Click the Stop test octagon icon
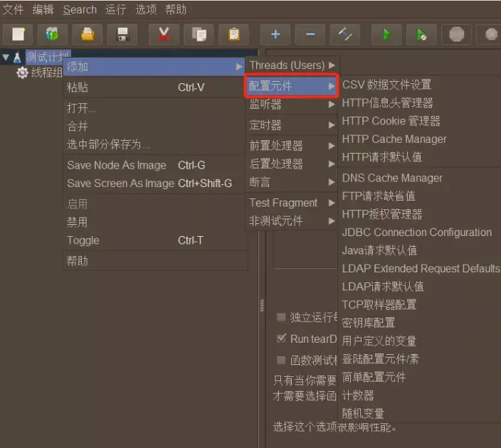The width and height of the screenshot is (501, 448). pos(456,34)
